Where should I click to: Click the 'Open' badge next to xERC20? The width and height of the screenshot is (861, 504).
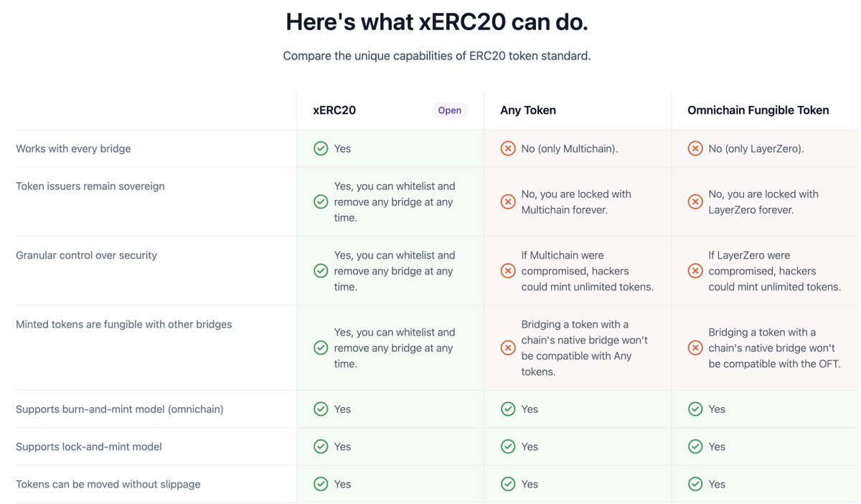(x=450, y=110)
